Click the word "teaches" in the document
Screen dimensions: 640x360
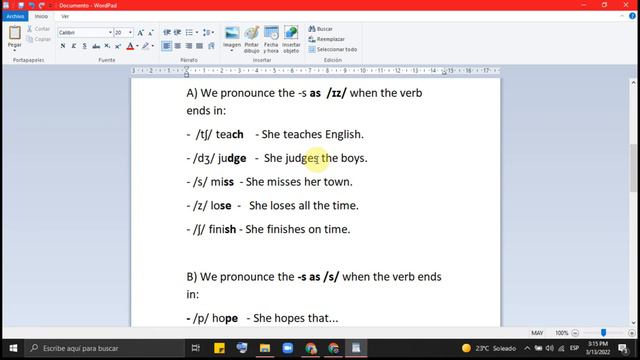pyautogui.click(x=302, y=134)
